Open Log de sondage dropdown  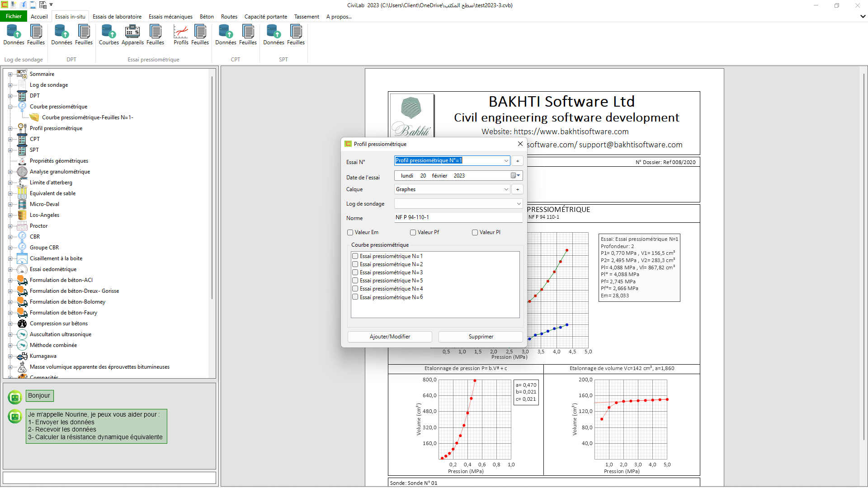(519, 204)
